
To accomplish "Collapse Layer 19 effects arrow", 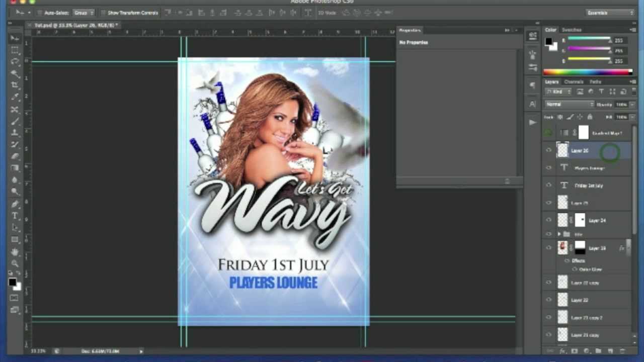I will 629,248.
